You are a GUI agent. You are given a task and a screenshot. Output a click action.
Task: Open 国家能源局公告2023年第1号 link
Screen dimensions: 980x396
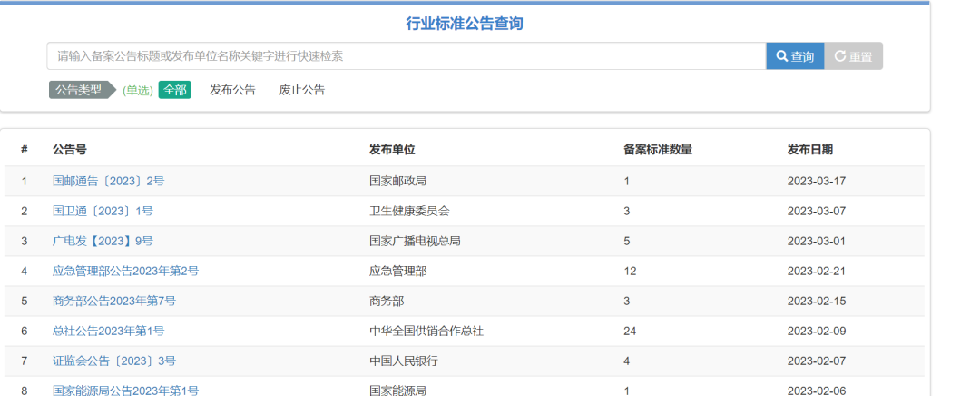point(125,391)
